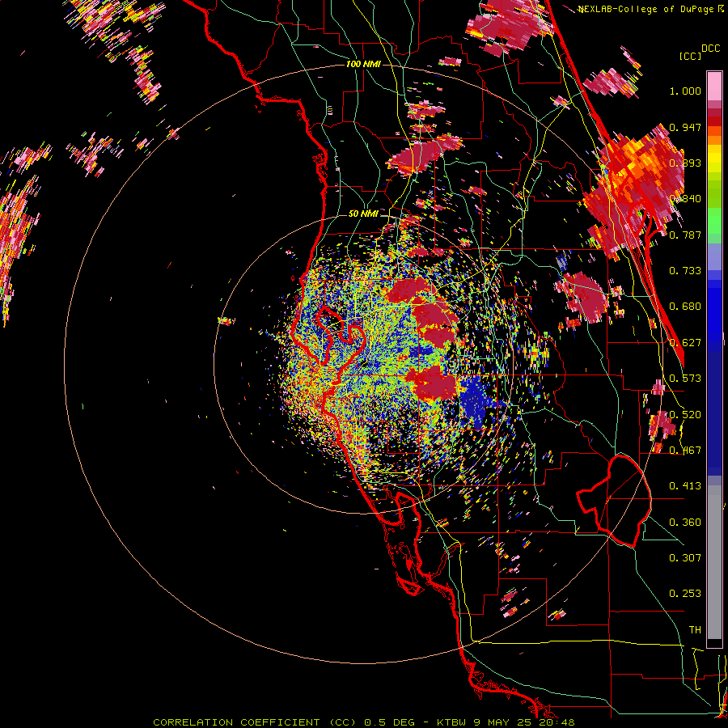This screenshot has height=728, width=728.
Task: Click the bright green segment of color bar
Action: point(714,221)
